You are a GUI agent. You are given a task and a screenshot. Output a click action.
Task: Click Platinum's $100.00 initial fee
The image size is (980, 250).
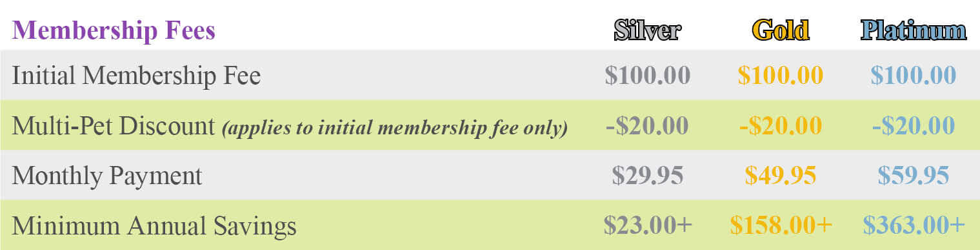tap(914, 75)
